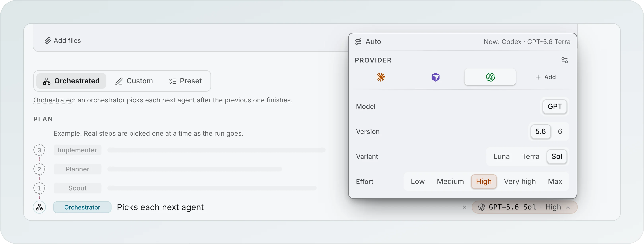
Task: Set effort to Very high
Action: coord(520,181)
